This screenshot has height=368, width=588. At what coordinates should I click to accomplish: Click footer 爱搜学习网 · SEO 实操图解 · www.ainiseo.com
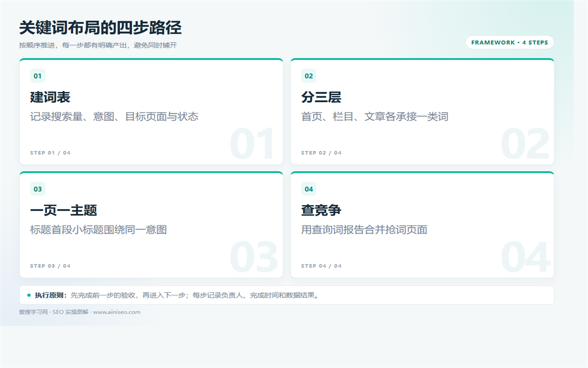coord(80,312)
